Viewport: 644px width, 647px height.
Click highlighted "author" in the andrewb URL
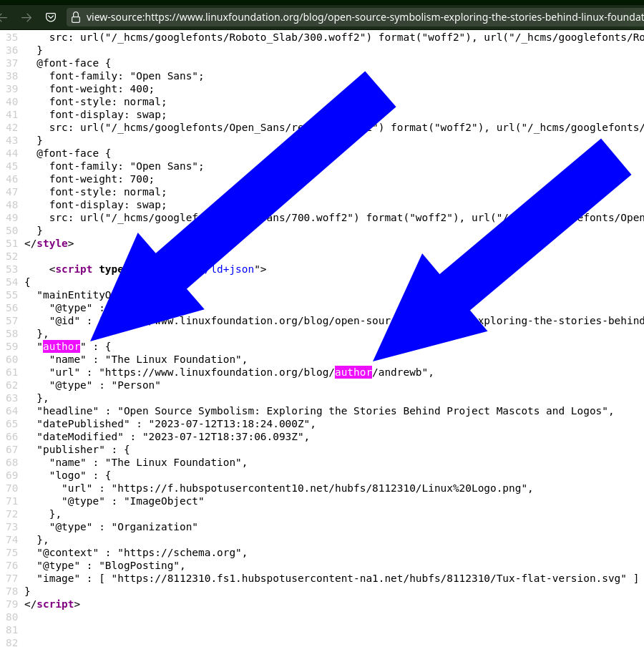pos(353,372)
